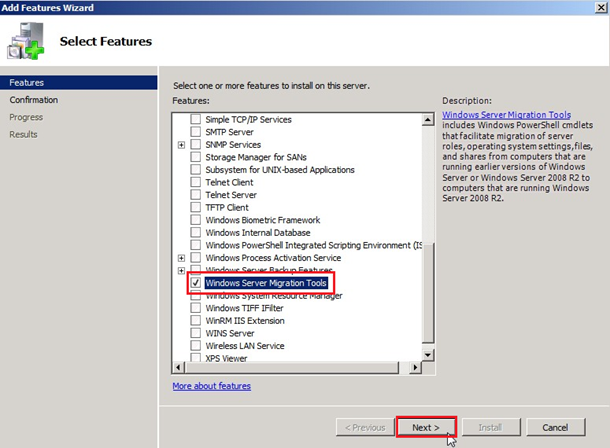Select the Storage Manager for SANs text
The height and width of the screenshot is (448, 610).
[x=256, y=157]
